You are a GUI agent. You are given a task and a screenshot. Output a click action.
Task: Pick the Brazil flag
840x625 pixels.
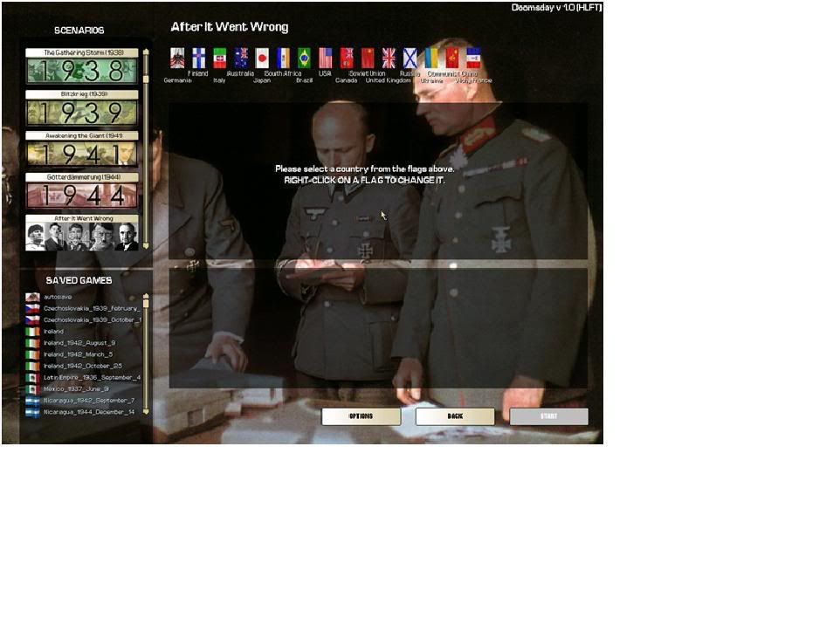click(x=304, y=58)
